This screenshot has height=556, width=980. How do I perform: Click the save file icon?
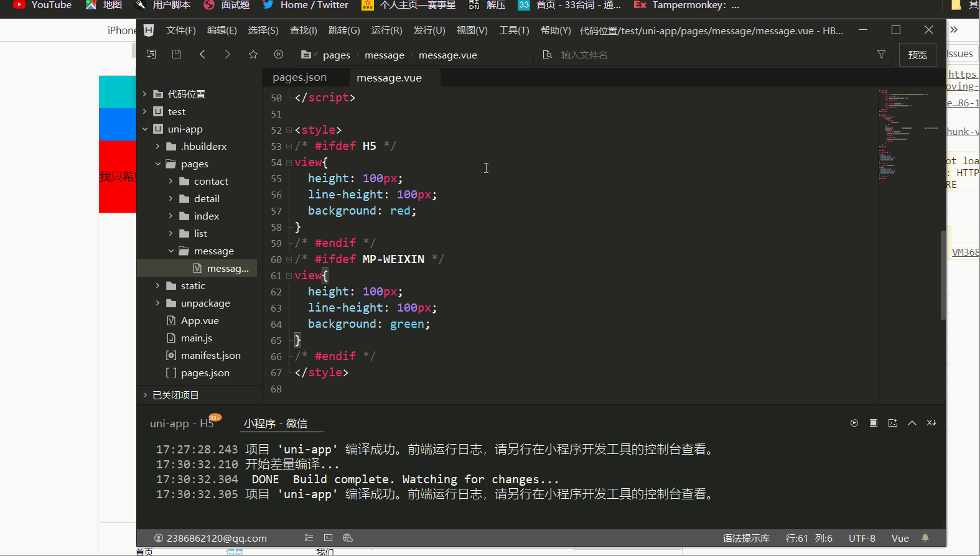point(177,54)
